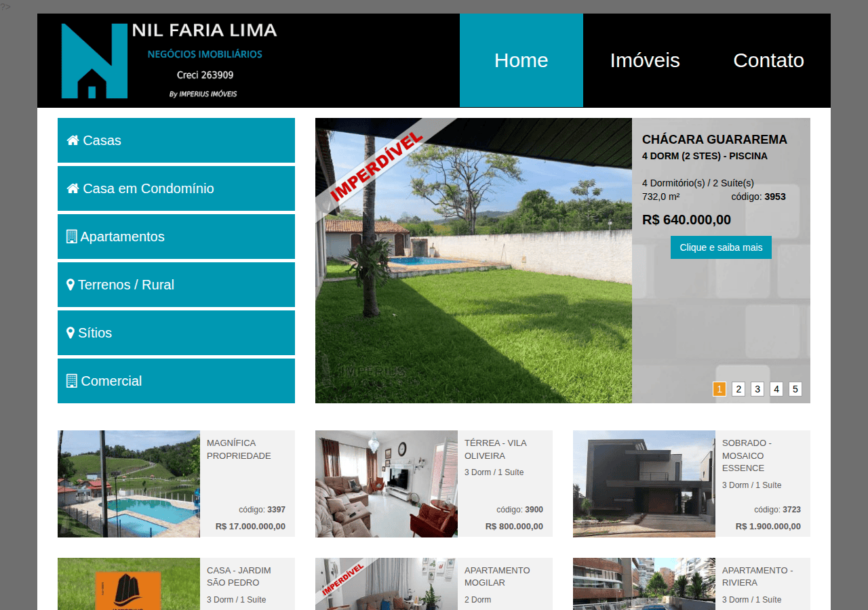Open the Comercial category

(176, 381)
